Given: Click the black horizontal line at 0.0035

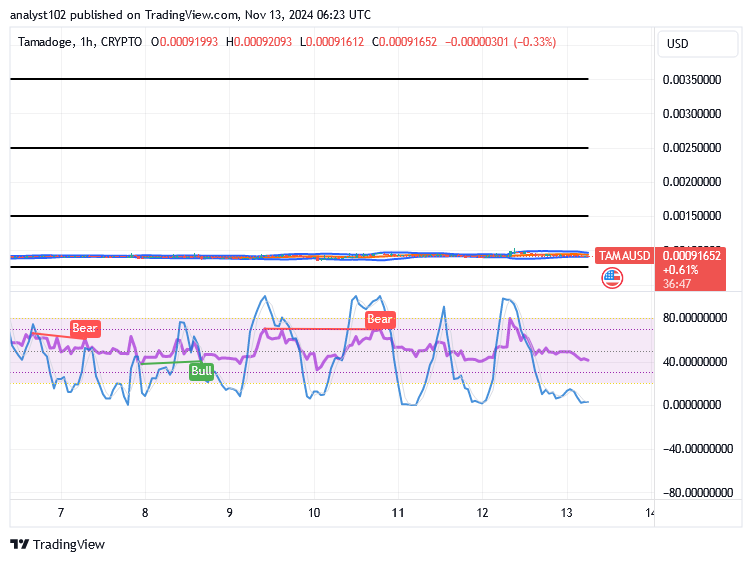Looking at the screenshot, I should point(299,79).
